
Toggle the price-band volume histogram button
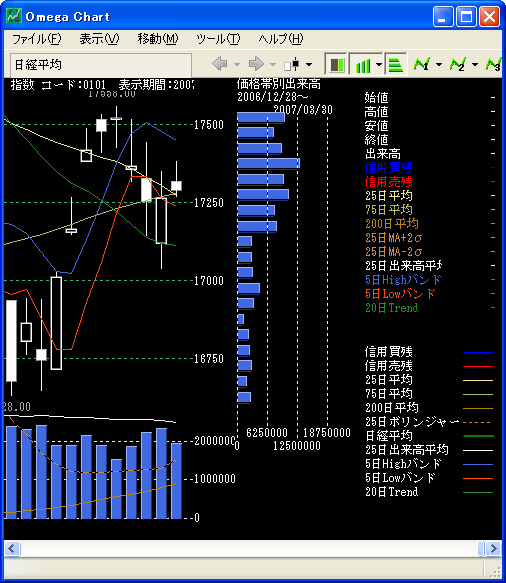(396, 65)
